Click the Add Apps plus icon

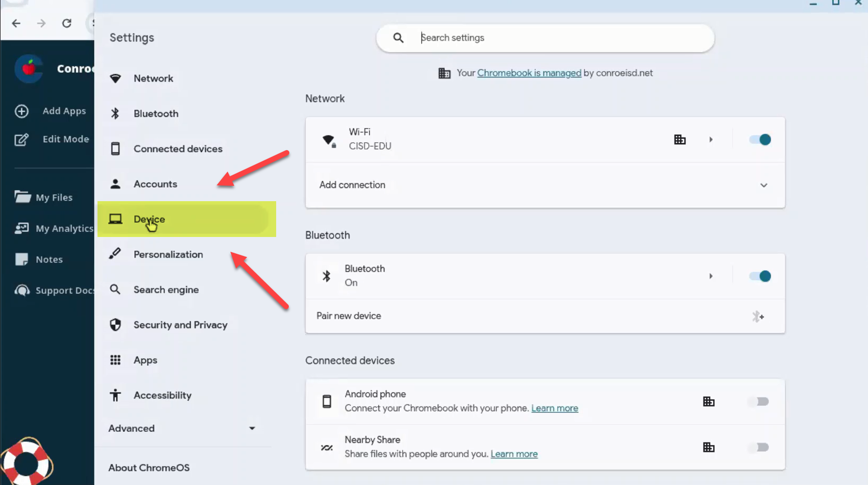(x=22, y=111)
